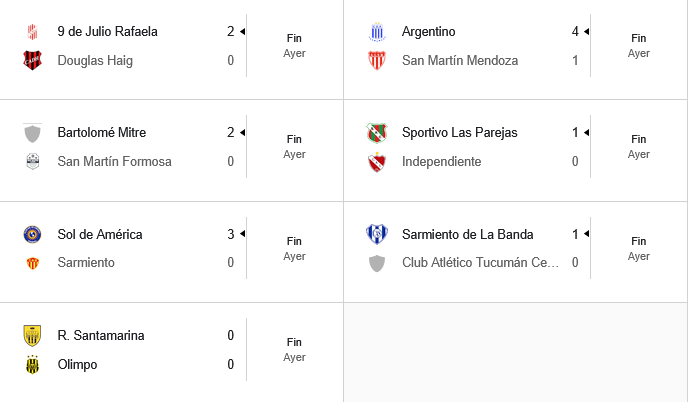The height and width of the screenshot is (402, 690).
Task: Click the 9 de Julio Rafaela crest
Action: [32, 32]
